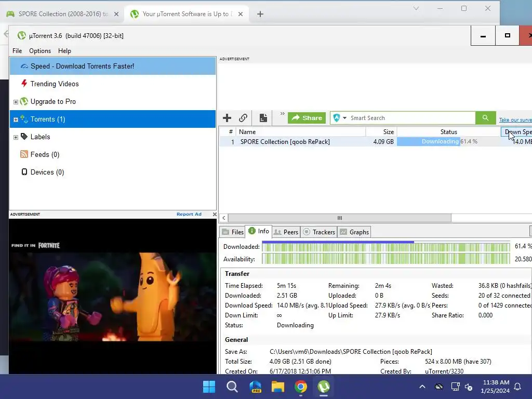Expand the Torrents (1) tree node
This screenshot has width=532, height=399.
[x=16, y=119]
